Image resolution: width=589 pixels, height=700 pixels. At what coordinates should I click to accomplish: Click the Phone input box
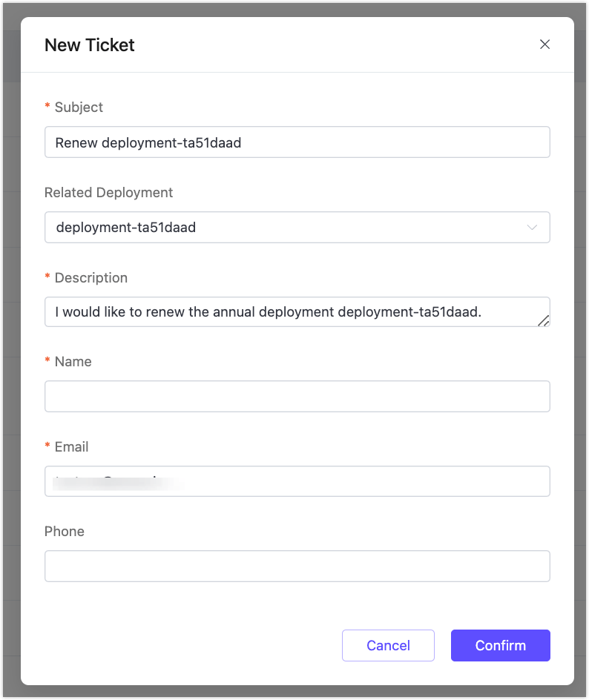[297, 565]
